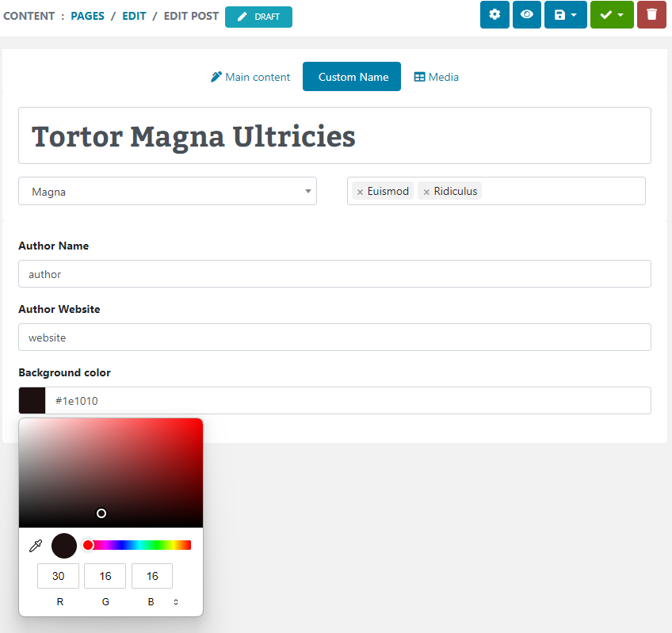672x633 pixels.
Task: Toggle the RGB color format switcher arrows
Action: (x=176, y=601)
